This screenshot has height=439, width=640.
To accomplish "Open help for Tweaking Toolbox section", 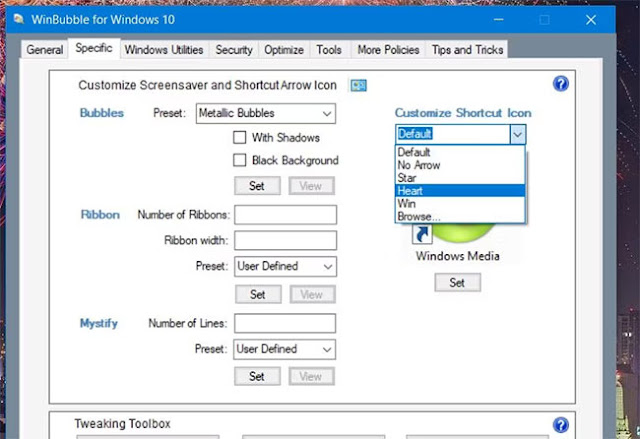I will (561, 425).
